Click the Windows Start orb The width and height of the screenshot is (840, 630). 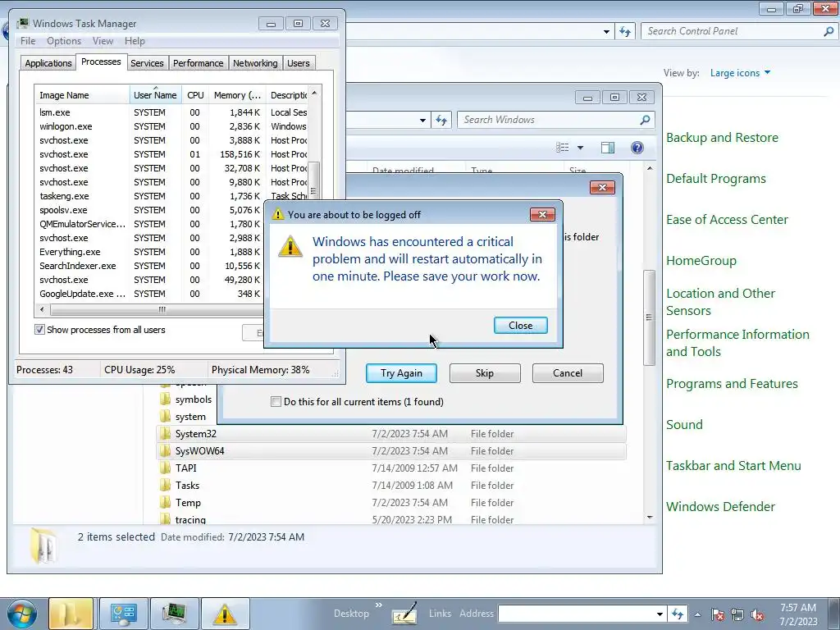tap(21, 614)
